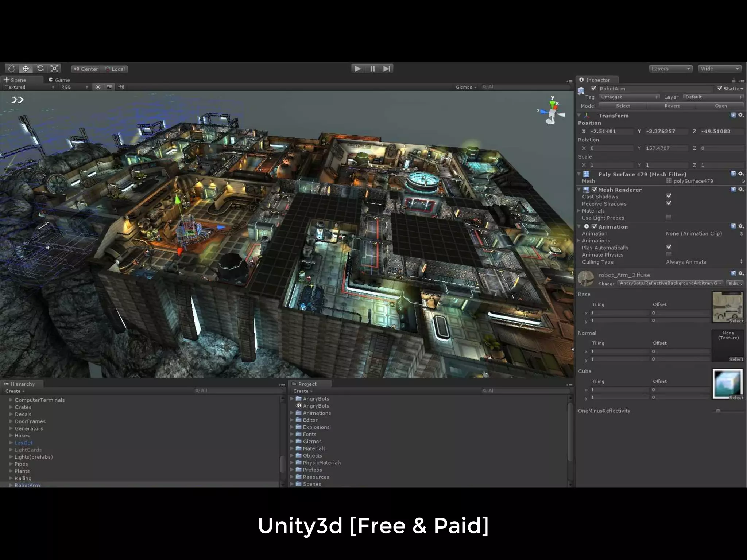Viewport: 747px width, 560px height.
Task: Toggle the Static checkbox
Action: (719, 88)
